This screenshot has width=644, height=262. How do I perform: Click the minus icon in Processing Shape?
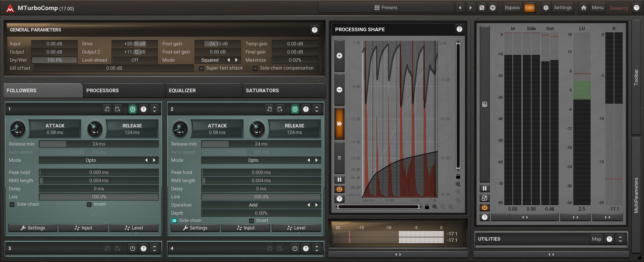tap(339, 90)
